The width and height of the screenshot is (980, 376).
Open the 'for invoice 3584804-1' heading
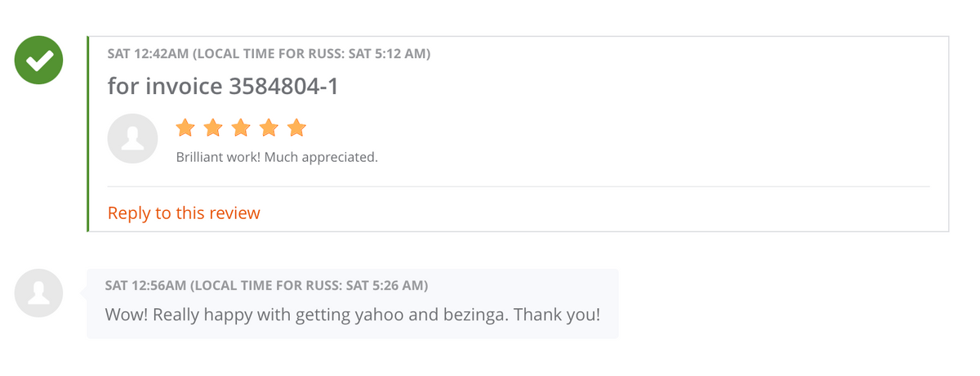pos(223,86)
